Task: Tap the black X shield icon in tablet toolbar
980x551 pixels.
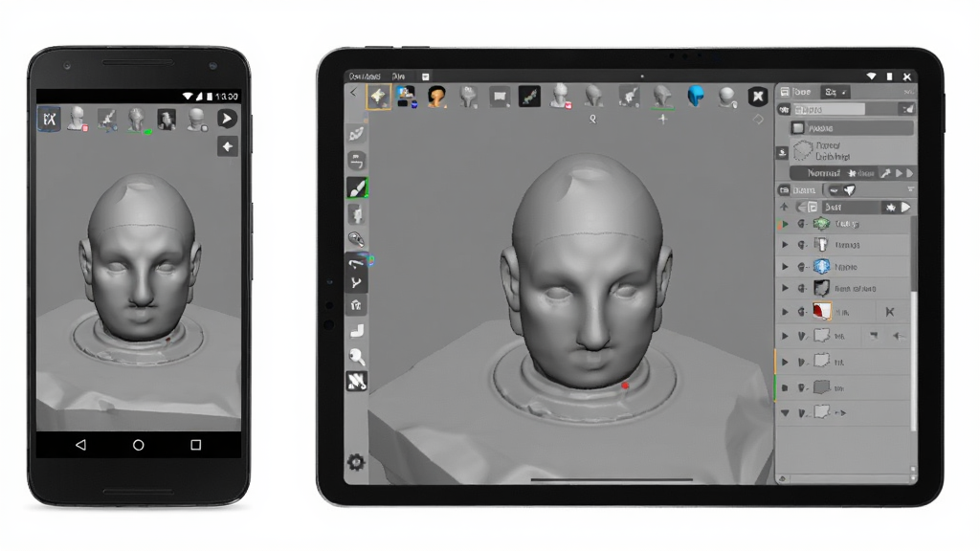Action: pyautogui.click(x=758, y=97)
